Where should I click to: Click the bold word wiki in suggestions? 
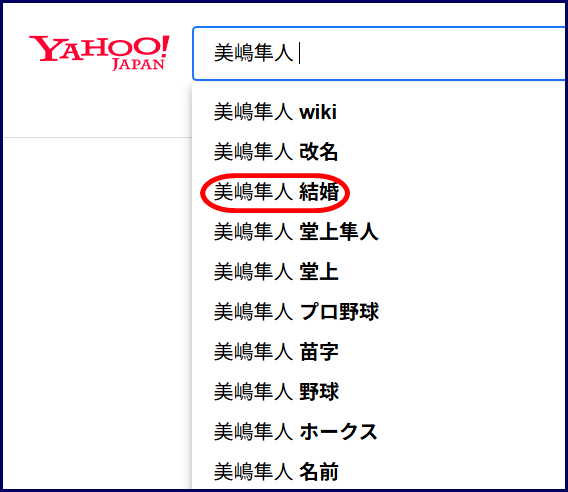[x=318, y=112]
